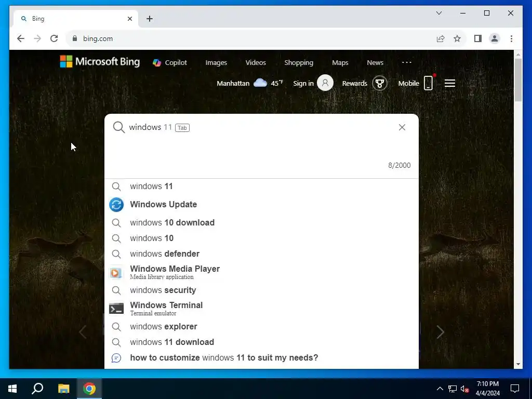The image size is (532, 399).
Task: Open the Shopping menu item
Action: (299, 62)
